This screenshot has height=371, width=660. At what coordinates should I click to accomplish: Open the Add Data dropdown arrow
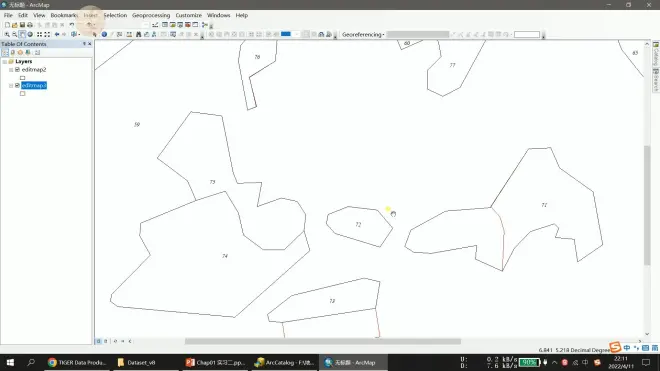click(94, 25)
